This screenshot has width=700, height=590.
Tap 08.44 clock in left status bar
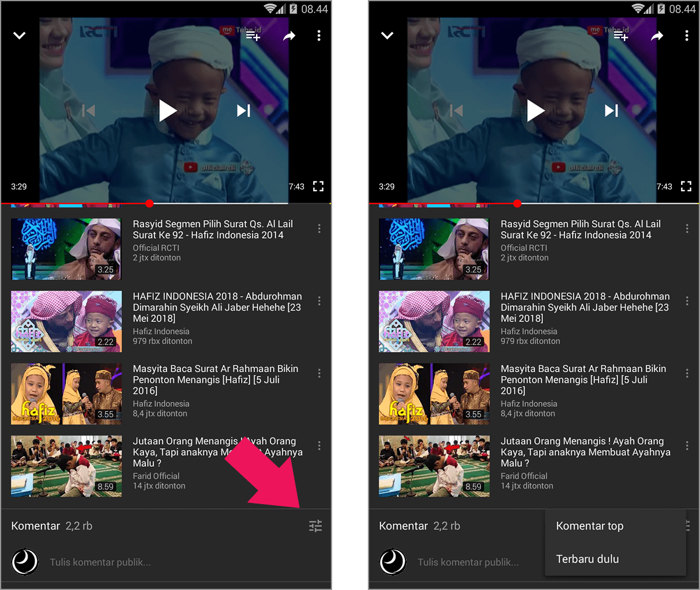[314, 9]
